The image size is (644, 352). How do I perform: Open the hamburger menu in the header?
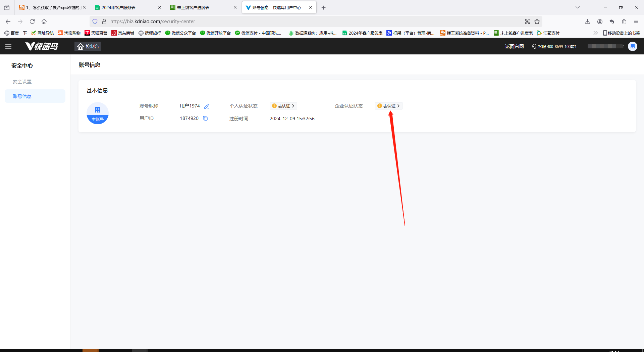8,46
